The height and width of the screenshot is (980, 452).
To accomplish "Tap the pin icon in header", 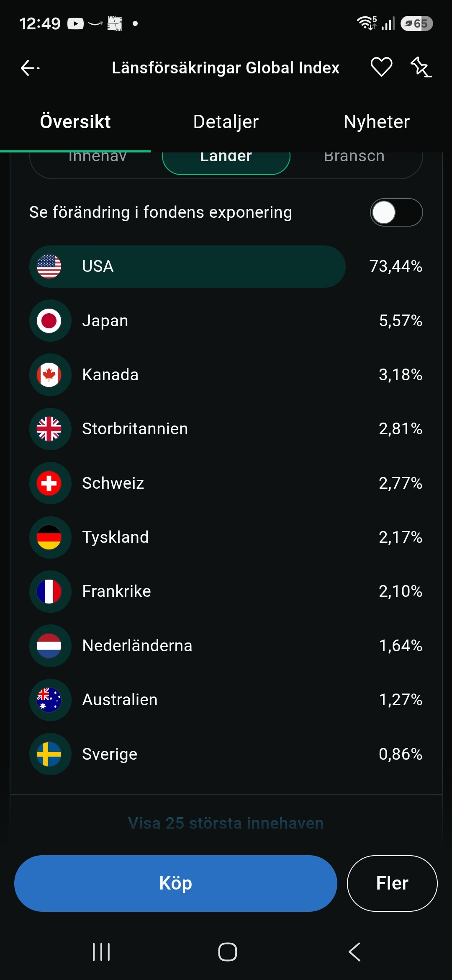I will (421, 67).
